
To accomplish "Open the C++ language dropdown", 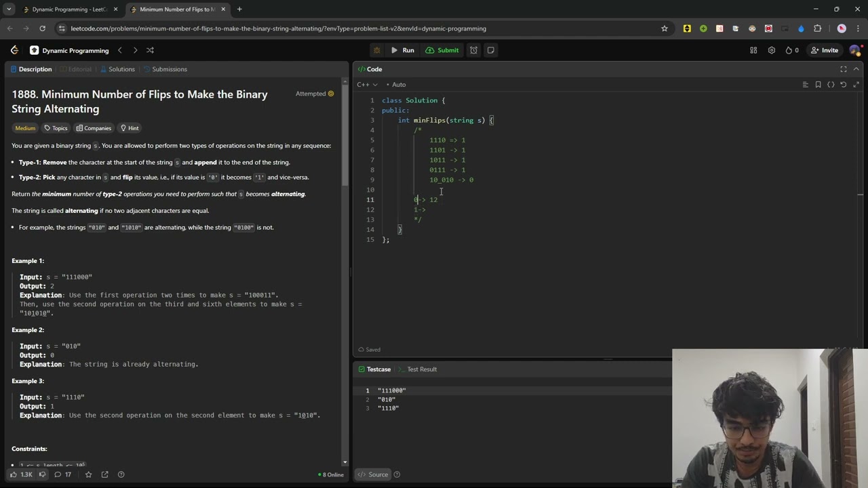I will [367, 85].
